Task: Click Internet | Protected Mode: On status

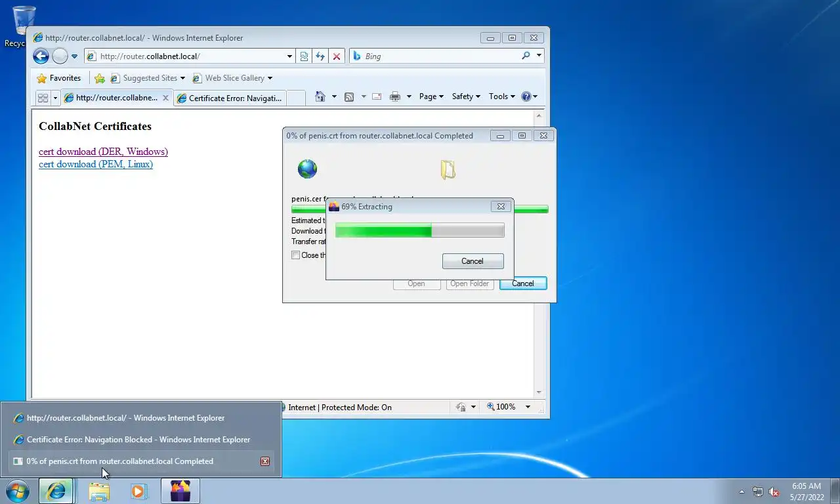Action: click(x=340, y=408)
